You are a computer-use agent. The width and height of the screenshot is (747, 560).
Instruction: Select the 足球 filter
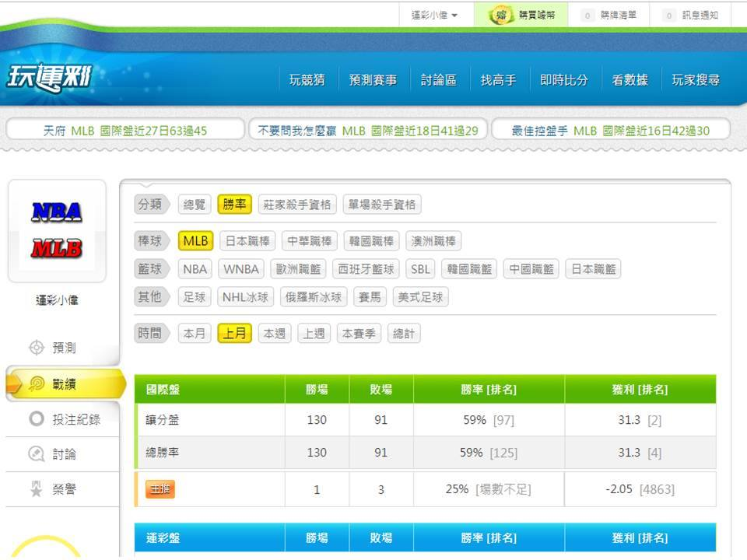195,296
